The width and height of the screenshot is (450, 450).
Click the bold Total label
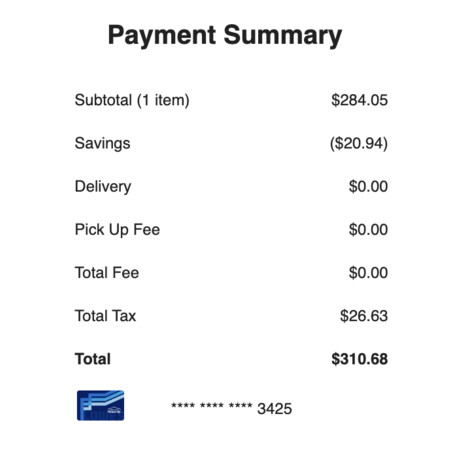tap(93, 359)
